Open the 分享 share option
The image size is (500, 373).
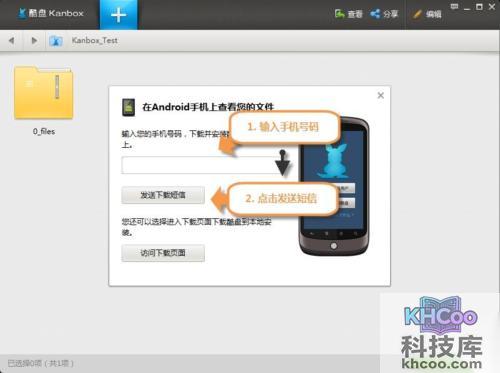click(384, 14)
